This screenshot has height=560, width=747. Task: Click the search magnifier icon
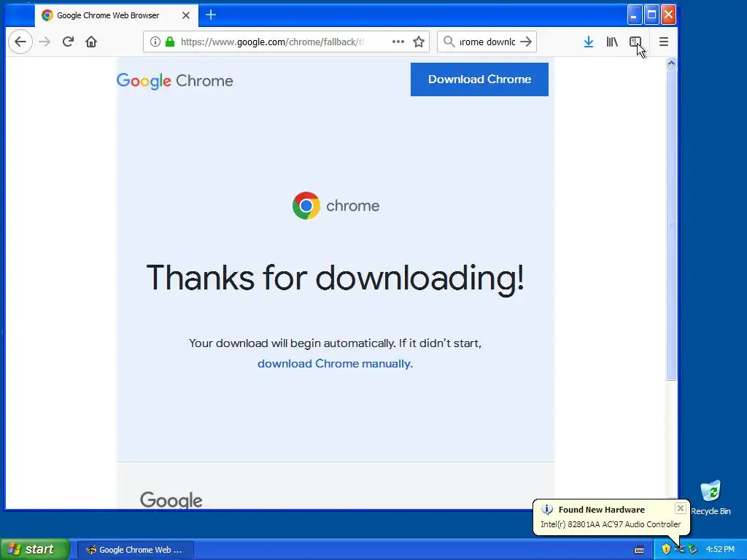[x=449, y=42]
